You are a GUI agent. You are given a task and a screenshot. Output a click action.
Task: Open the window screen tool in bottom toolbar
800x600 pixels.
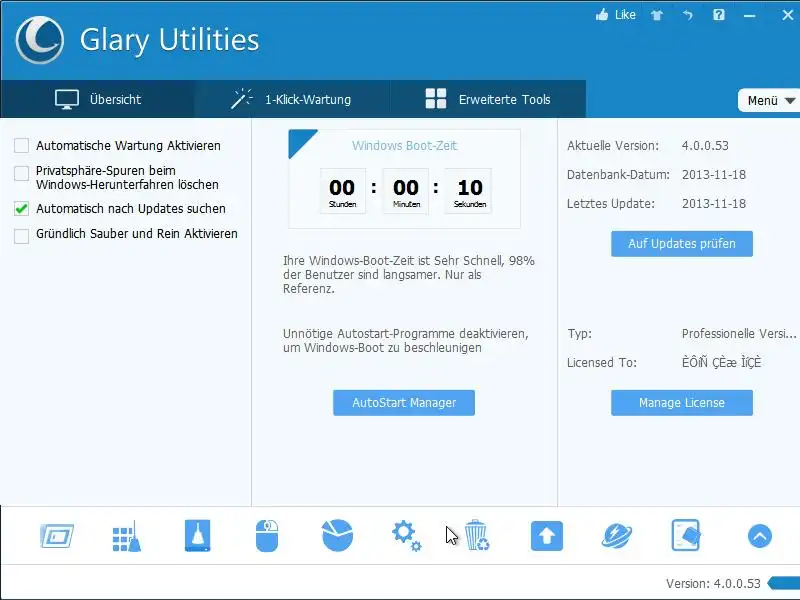(57, 536)
